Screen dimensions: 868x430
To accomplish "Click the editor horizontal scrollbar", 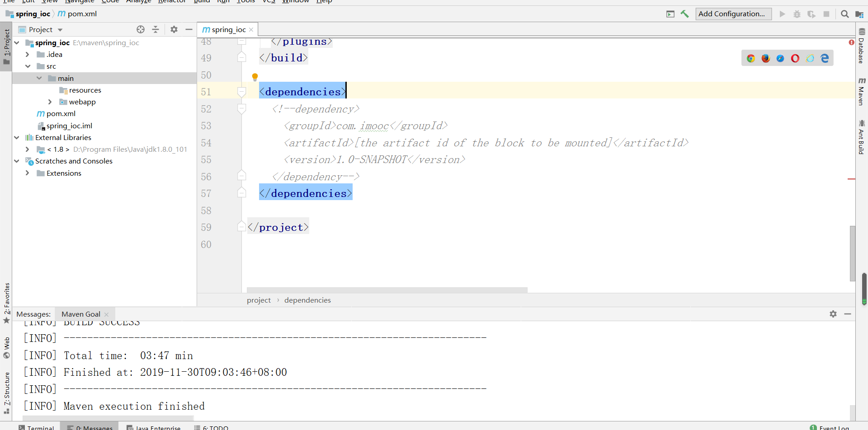I will click(387, 290).
